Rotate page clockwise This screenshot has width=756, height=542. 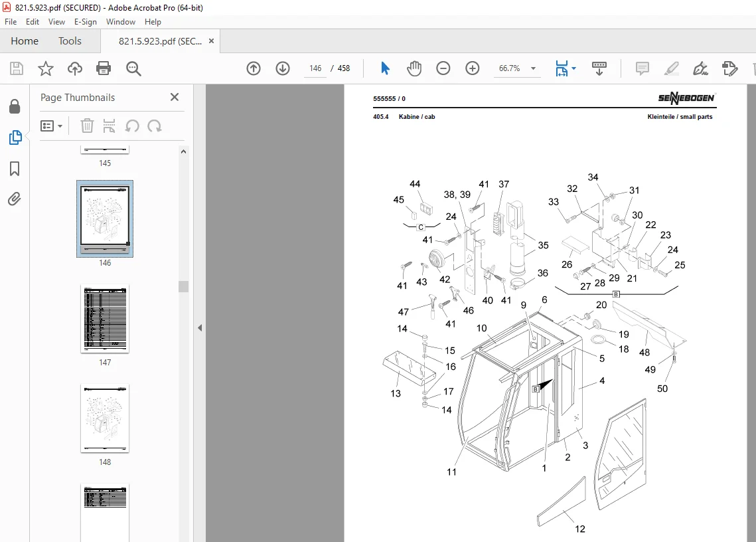pyautogui.click(x=155, y=126)
